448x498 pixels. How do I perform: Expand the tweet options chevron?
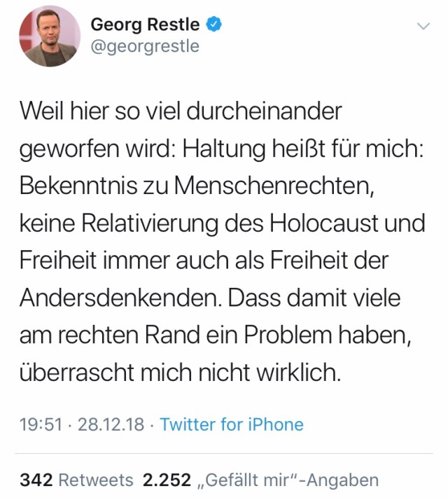click(423, 27)
